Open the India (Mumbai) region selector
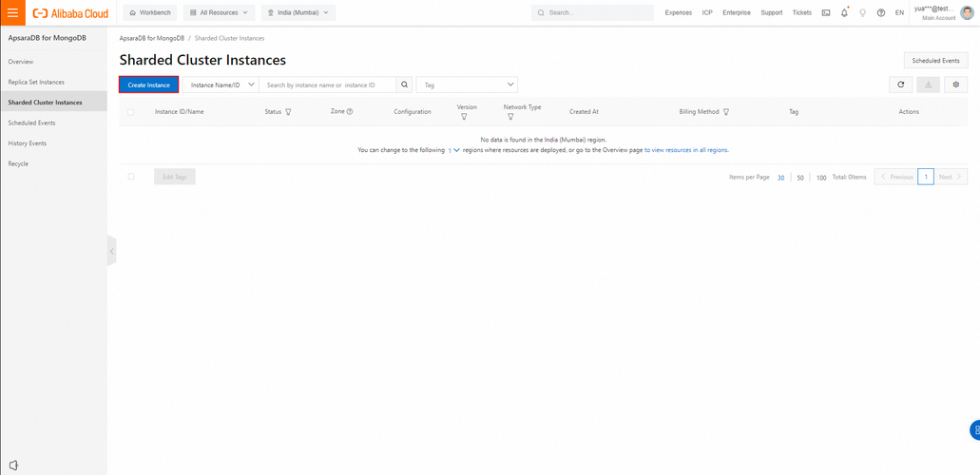The height and width of the screenshot is (475, 980). tap(298, 12)
